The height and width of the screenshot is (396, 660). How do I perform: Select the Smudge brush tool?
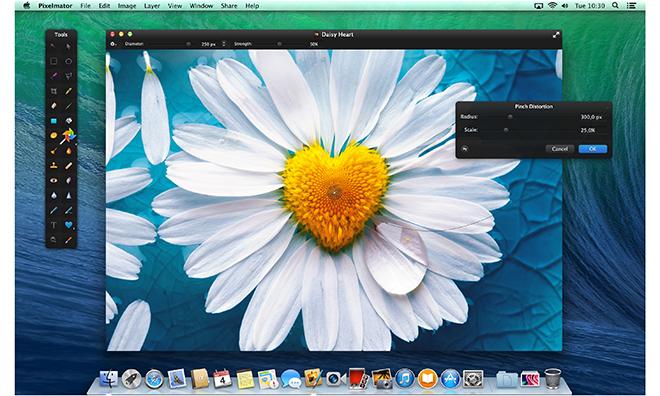coord(54,151)
